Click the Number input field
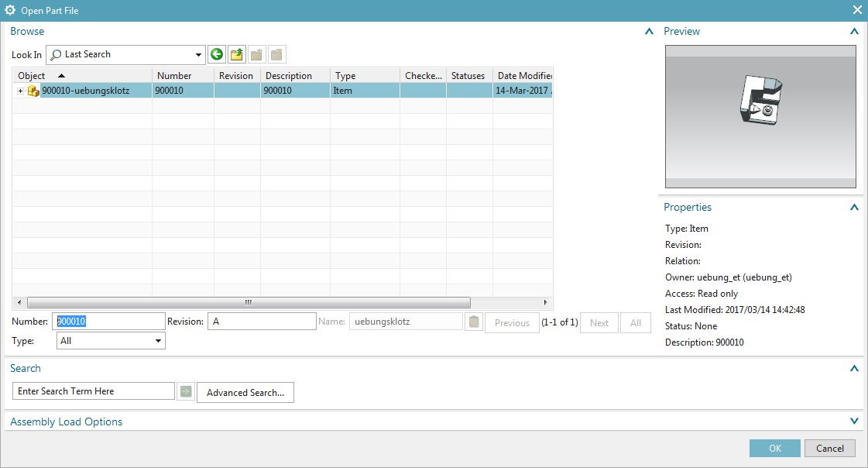This screenshot has height=468, width=868. point(108,322)
